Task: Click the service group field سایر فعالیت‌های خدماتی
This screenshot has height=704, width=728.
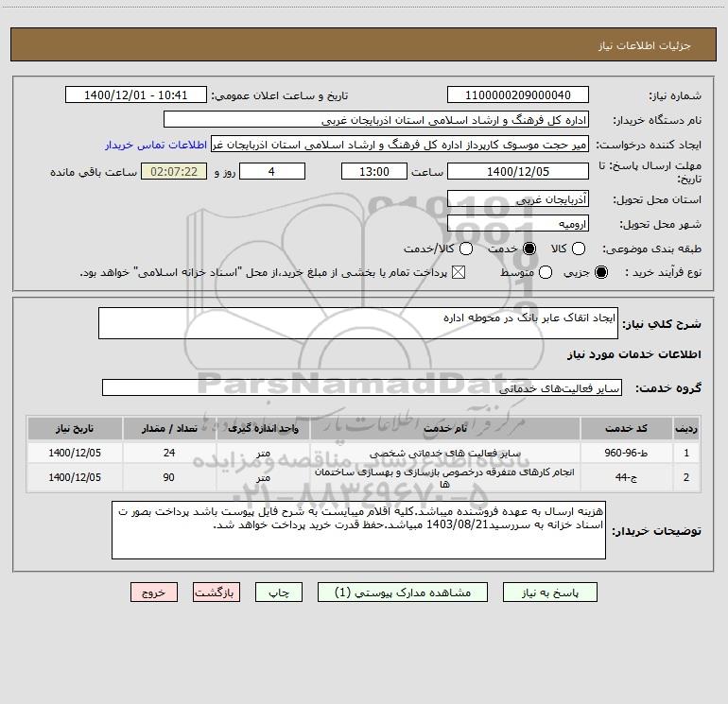Action: tap(362, 387)
